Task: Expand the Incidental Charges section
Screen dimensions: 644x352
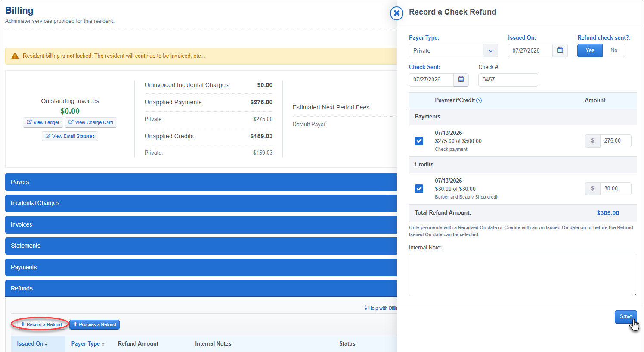Action: click(201, 203)
